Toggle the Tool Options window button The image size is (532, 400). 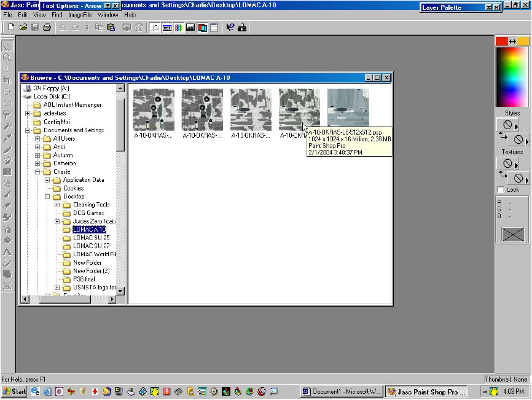(x=166, y=28)
